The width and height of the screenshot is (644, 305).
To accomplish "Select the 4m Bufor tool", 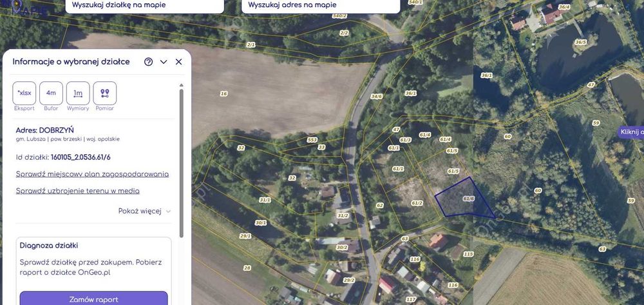I will tap(51, 93).
